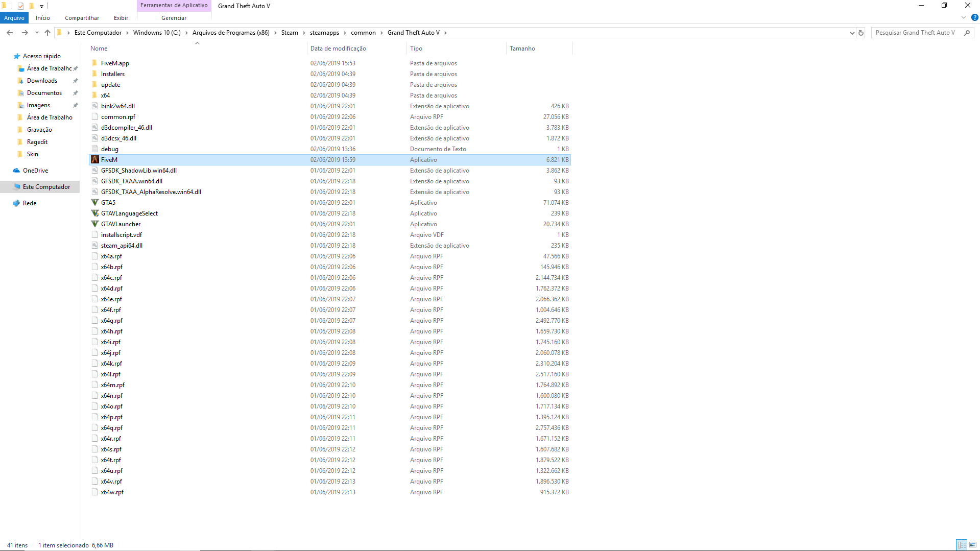Click the Up directory arrow
This screenshot has width=980, height=551.
[47, 33]
